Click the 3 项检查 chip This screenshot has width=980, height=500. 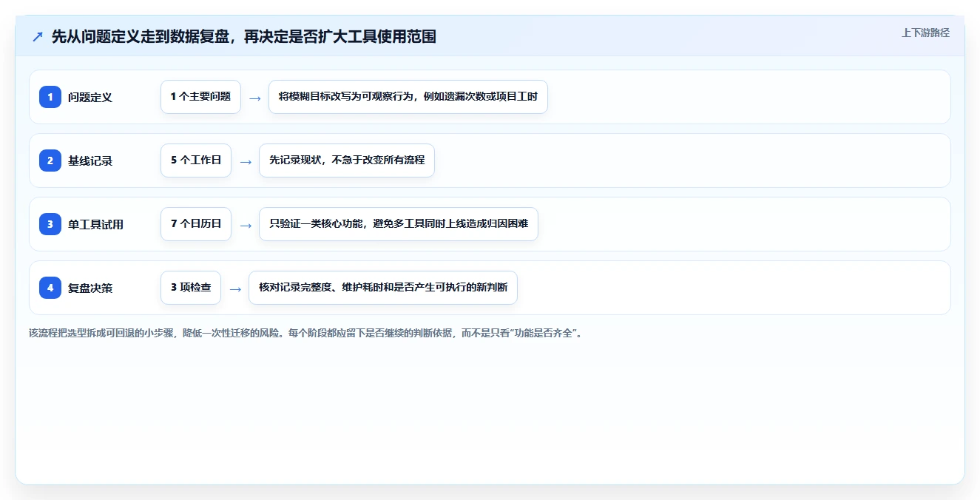tap(191, 288)
